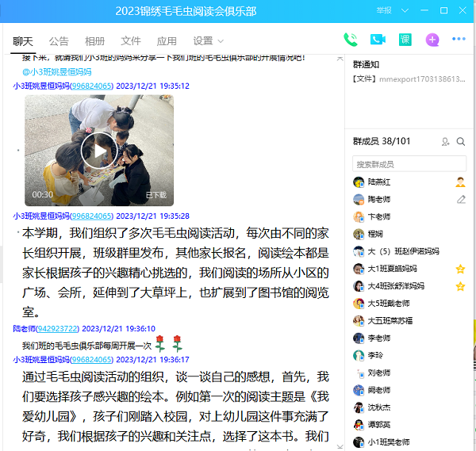The height and width of the screenshot is (451, 476).
Task: Open the title bar dropdown arrow
Action: click(405, 10)
